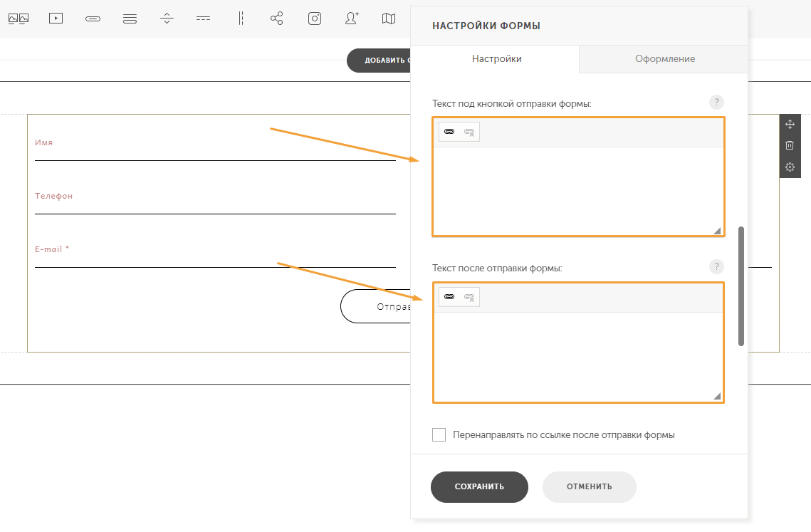Screen dimensions: 811x532
Task: Click the trash icon to delete block
Action: [x=790, y=145]
